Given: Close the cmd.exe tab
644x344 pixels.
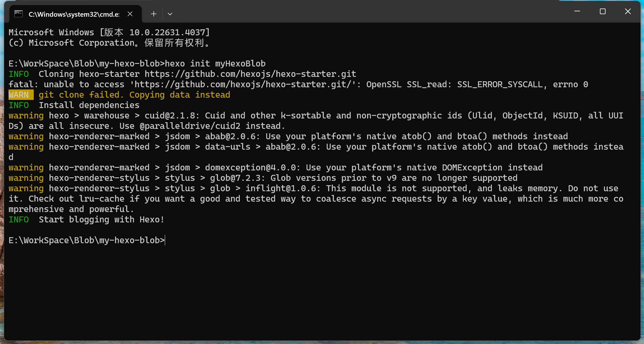Looking at the screenshot, I should (130, 14).
